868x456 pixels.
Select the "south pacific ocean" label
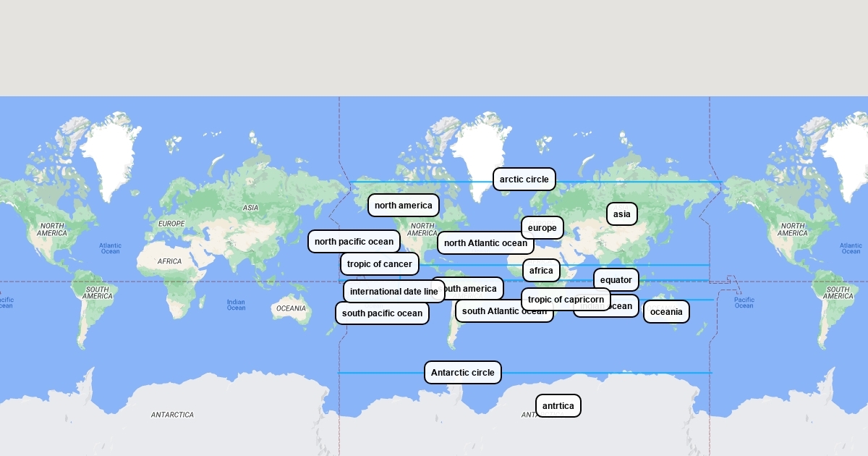382,313
